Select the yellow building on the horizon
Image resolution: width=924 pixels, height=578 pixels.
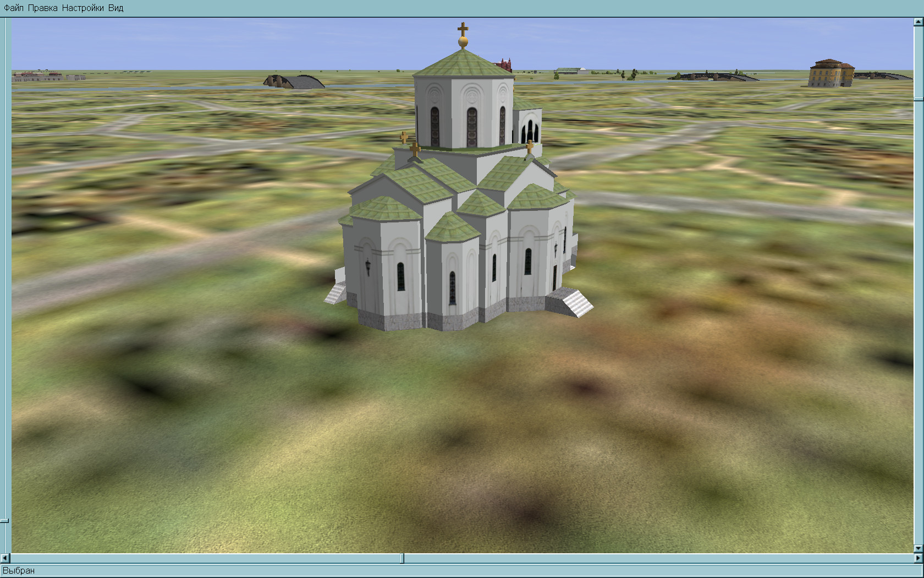(831, 73)
